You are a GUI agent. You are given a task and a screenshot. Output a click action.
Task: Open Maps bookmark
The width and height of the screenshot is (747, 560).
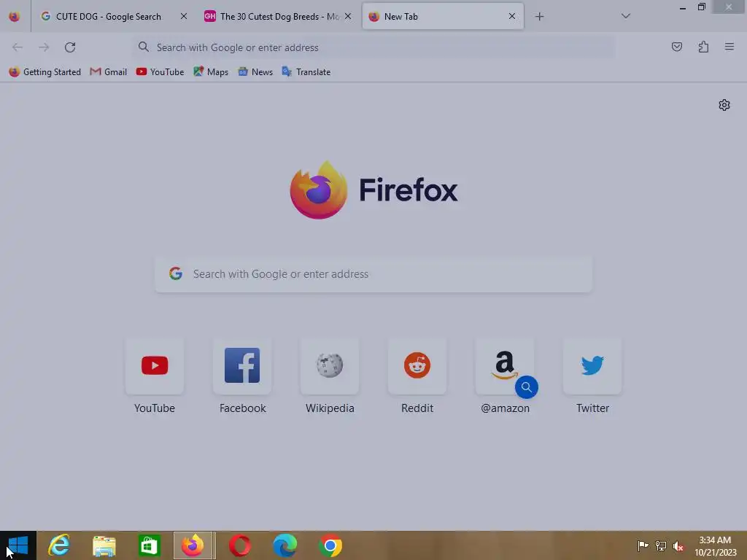coord(211,72)
